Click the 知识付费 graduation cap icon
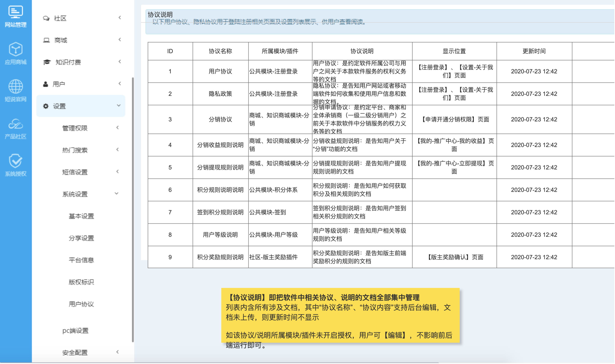The width and height of the screenshot is (615, 364). [x=47, y=62]
